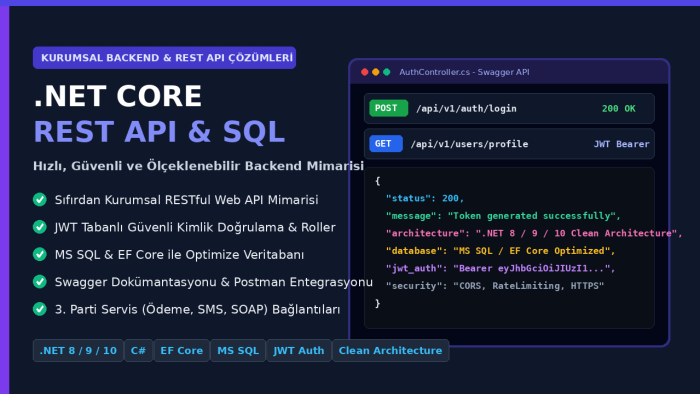This screenshot has height=394, width=700.
Task: Click the "security" JSON line
Action: coord(495,286)
